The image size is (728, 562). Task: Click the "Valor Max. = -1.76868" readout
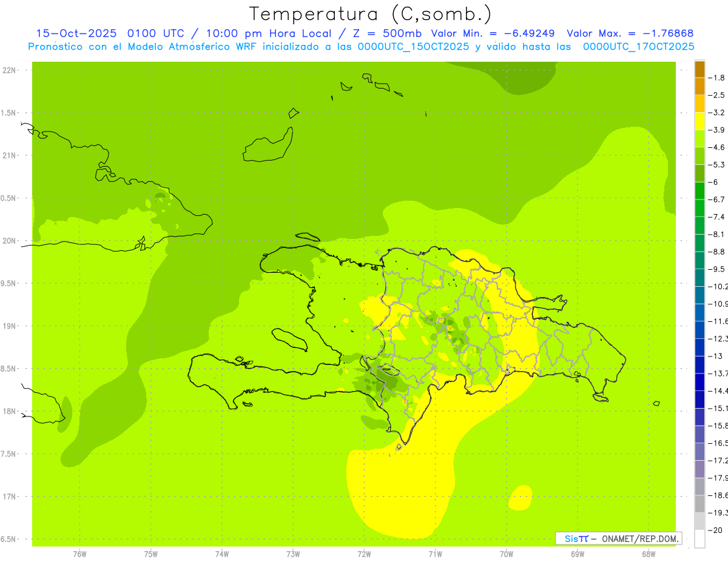630,33
